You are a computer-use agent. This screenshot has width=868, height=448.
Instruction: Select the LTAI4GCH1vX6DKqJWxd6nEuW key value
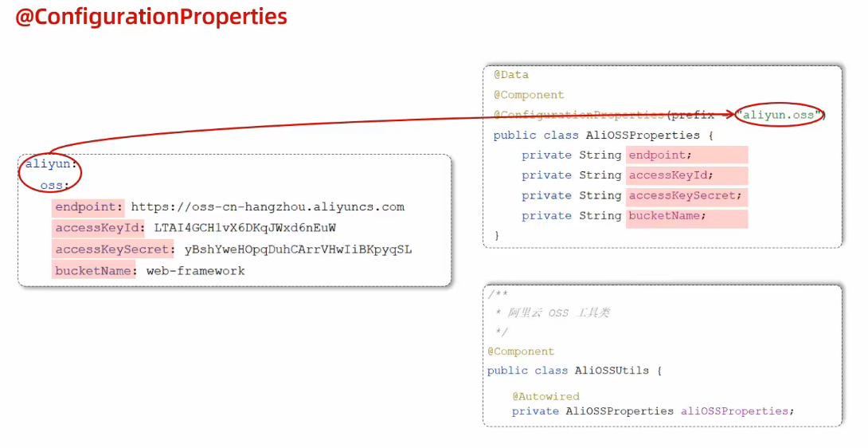(244, 228)
